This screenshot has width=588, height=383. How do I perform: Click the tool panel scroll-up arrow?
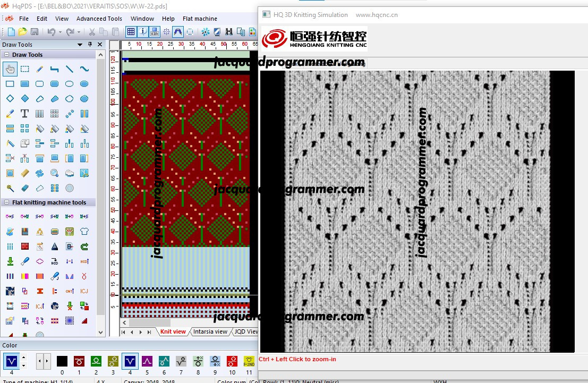tap(100, 55)
